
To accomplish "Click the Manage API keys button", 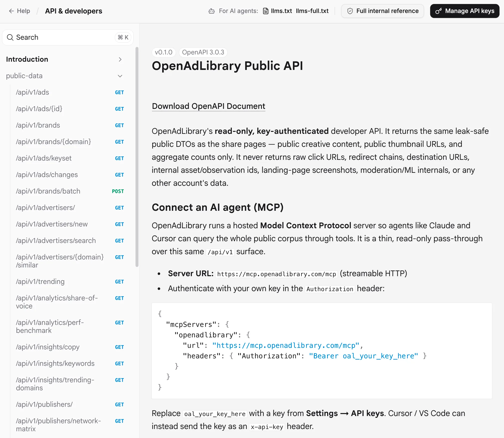I will tap(465, 11).
